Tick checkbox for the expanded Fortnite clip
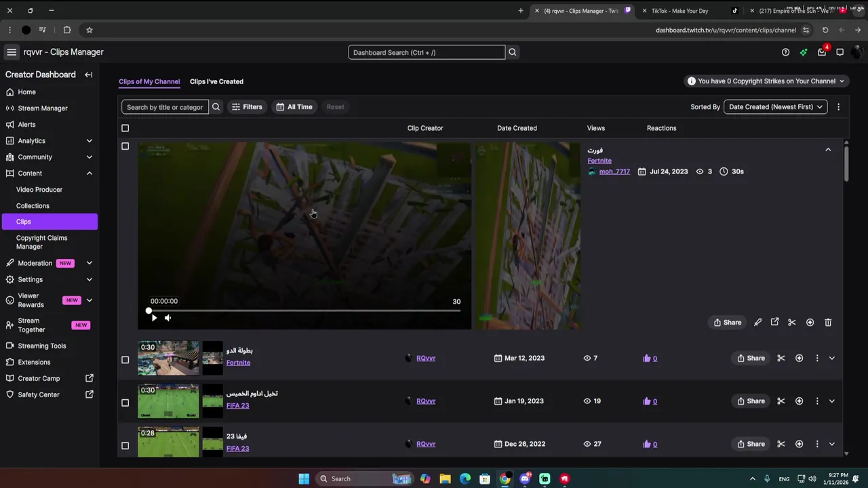The height and width of the screenshot is (488, 868). click(125, 146)
